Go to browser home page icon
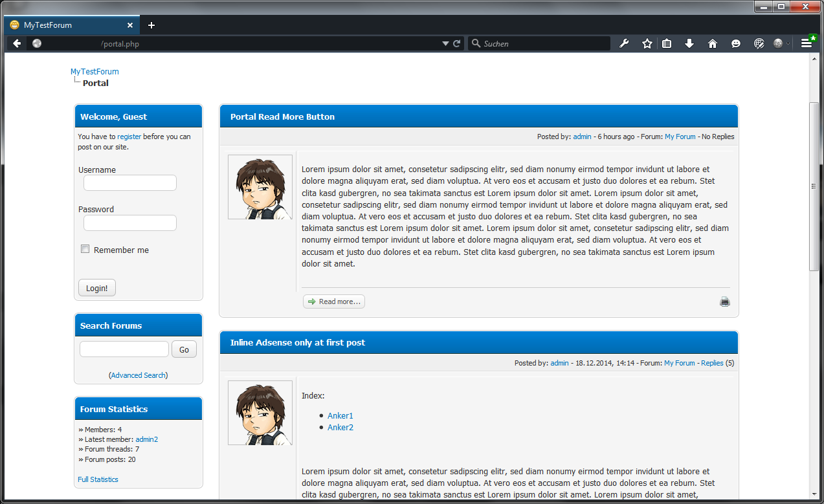 (713, 43)
